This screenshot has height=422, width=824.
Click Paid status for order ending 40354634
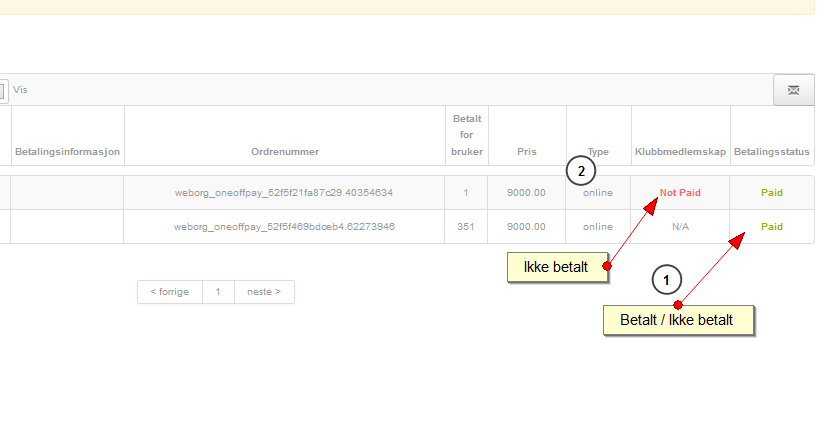tap(772, 193)
